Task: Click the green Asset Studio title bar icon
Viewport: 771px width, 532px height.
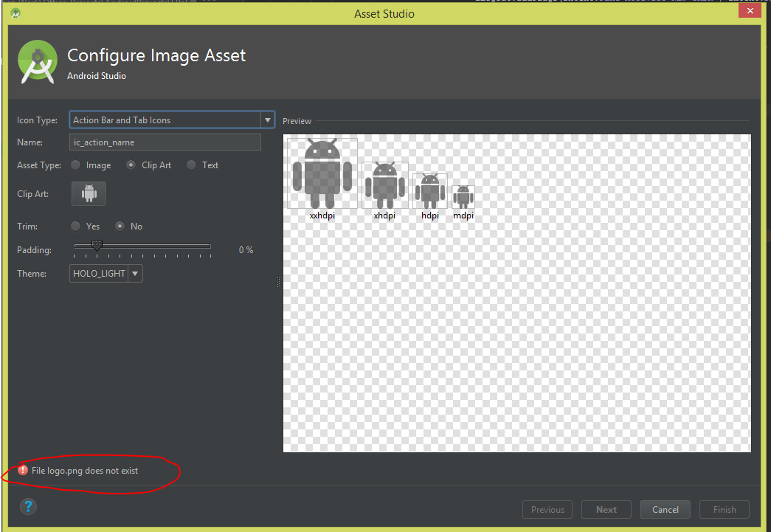Action: (x=15, y=13)
